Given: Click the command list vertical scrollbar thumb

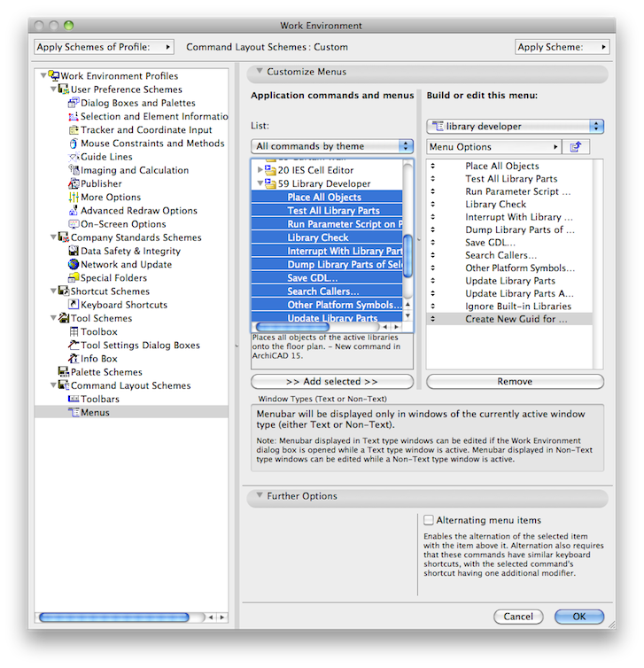Looking at the screenshot, I should click(x=407, y=256).
